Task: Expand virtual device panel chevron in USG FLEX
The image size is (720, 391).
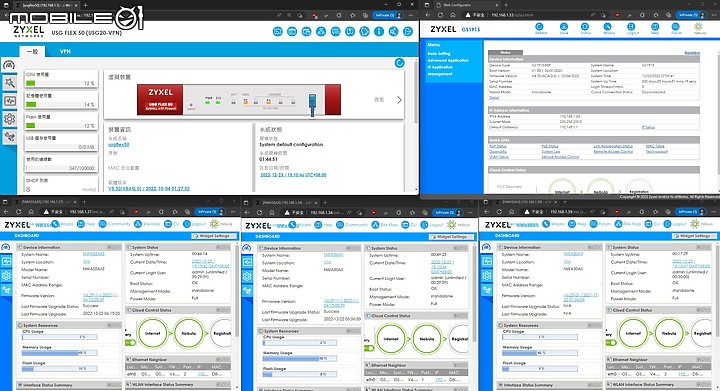Action: point(399,100)
